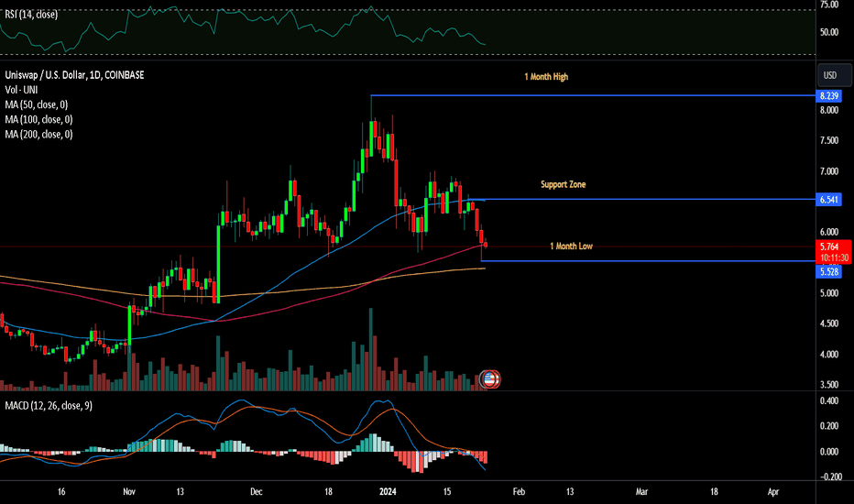Select the MA (200, close, 0) legend
Screen dimensions: 854x504
[38, 134]
